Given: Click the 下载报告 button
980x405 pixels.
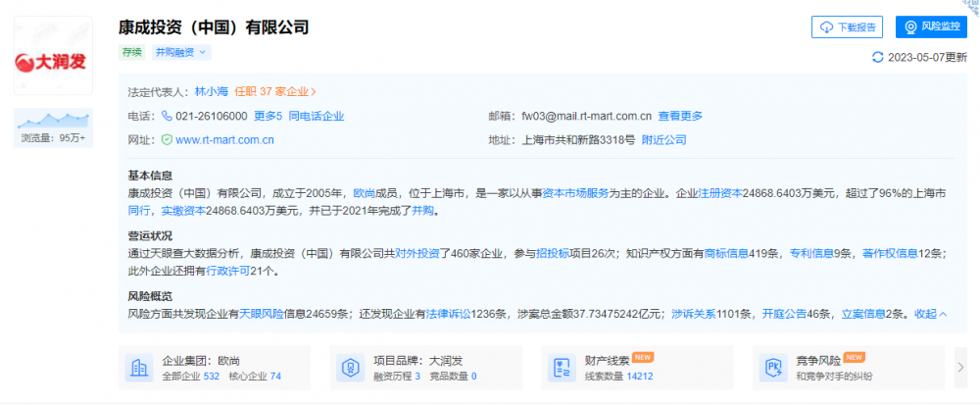Looking at the screenshot, I should [847, 26].
